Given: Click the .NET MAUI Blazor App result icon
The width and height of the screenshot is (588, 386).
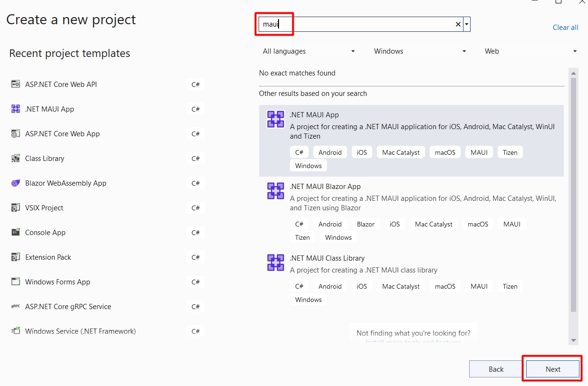Looking at the screenshot, I should point(276,191).
